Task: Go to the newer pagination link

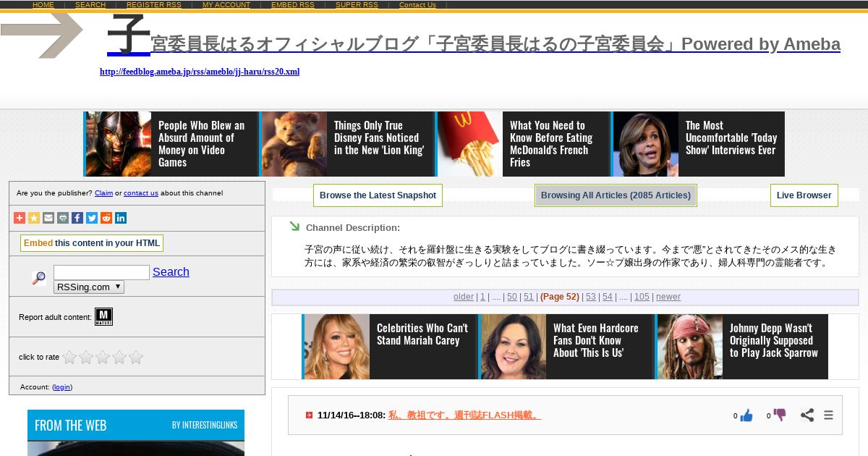Action: (668, 297)
